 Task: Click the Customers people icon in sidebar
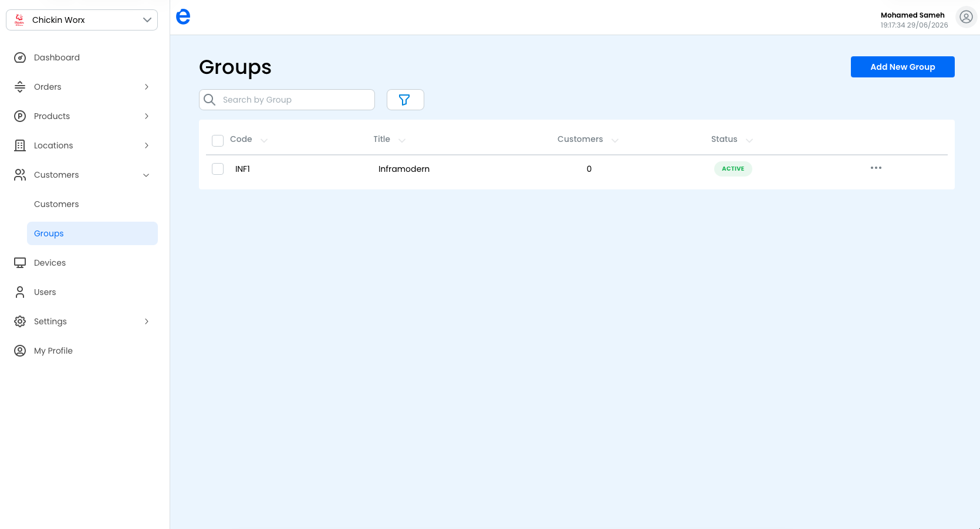click(20, 175)
